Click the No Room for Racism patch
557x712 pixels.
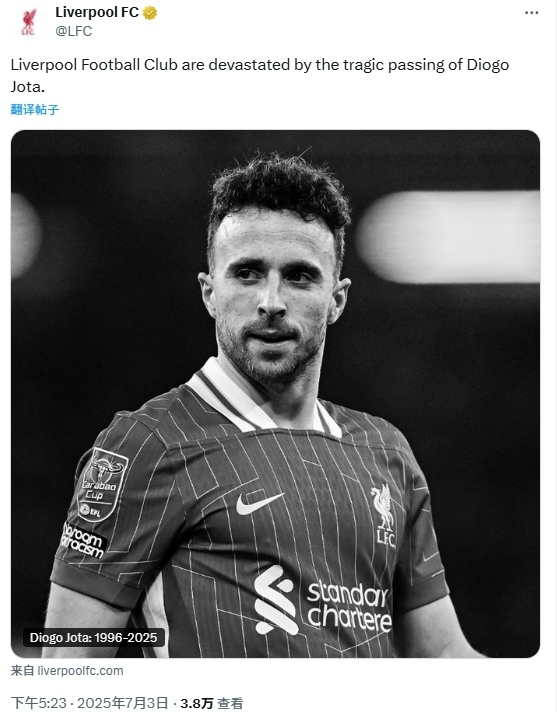[83, 540]
